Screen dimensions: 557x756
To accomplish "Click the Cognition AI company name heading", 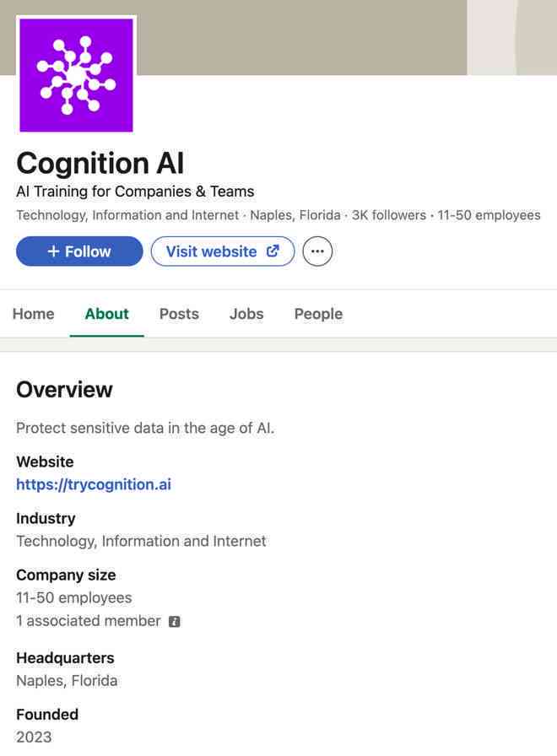I will (100, 163).
